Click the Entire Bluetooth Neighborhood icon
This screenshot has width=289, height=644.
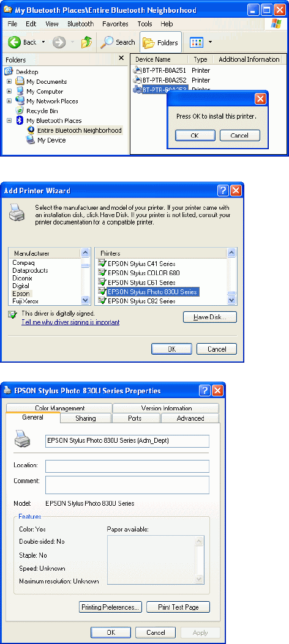click(30, 130)
